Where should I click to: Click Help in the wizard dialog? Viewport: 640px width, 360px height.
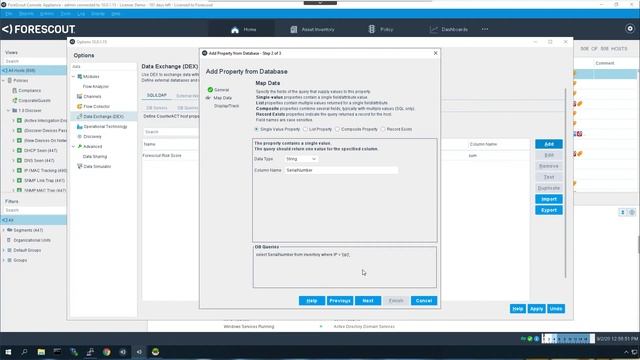pyautogui.click(x=312, y=301)
